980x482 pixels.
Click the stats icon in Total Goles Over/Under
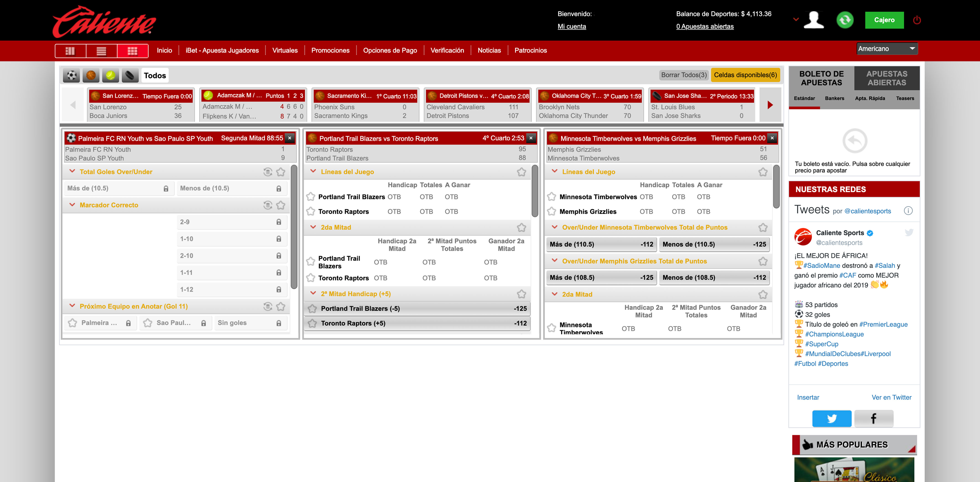click(268, 172)
